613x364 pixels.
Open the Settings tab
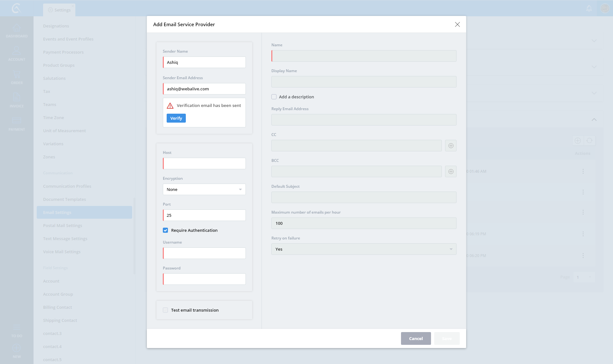point(59,10)
